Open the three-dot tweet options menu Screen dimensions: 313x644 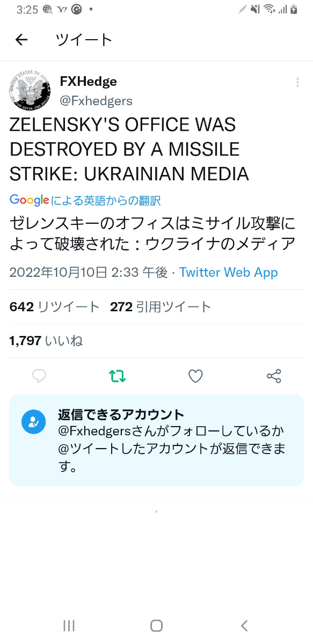[x=297, y=82]
